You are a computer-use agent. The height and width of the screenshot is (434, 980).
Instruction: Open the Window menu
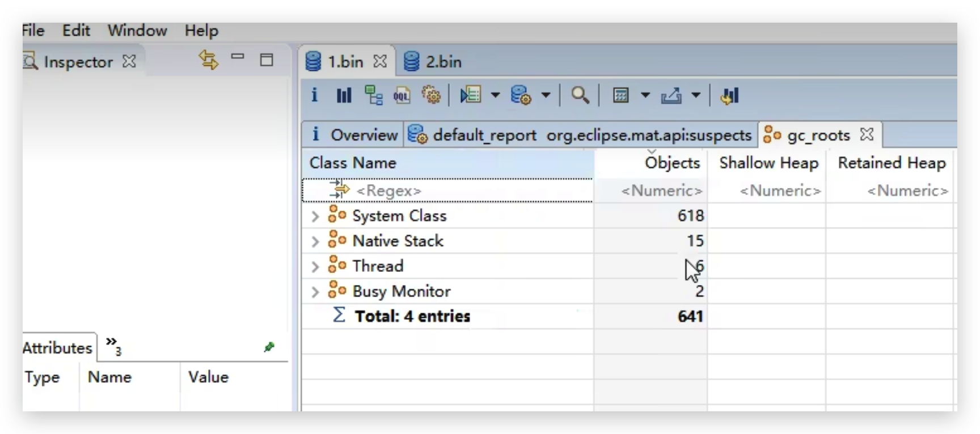(137, 31)
